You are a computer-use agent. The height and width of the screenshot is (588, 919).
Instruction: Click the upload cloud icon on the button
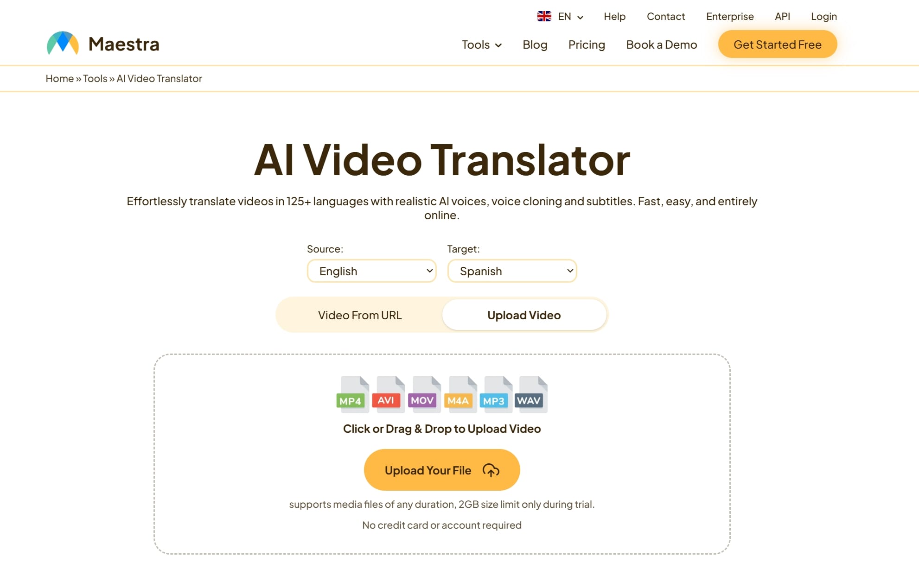[x=490, y=469]
